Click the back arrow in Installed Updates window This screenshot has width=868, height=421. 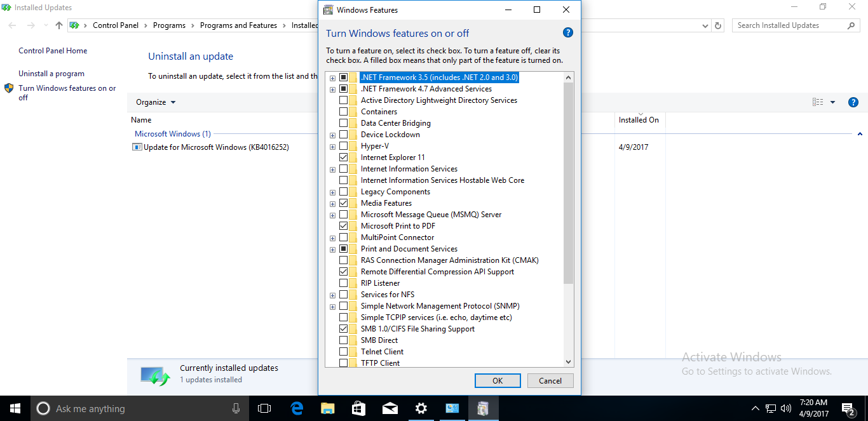(x=13, y=25)
